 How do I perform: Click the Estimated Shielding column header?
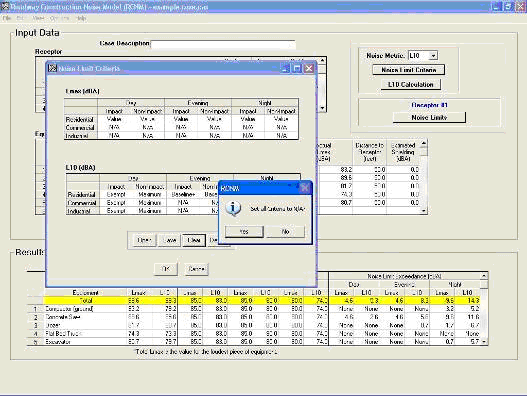(x=403, y=152)
